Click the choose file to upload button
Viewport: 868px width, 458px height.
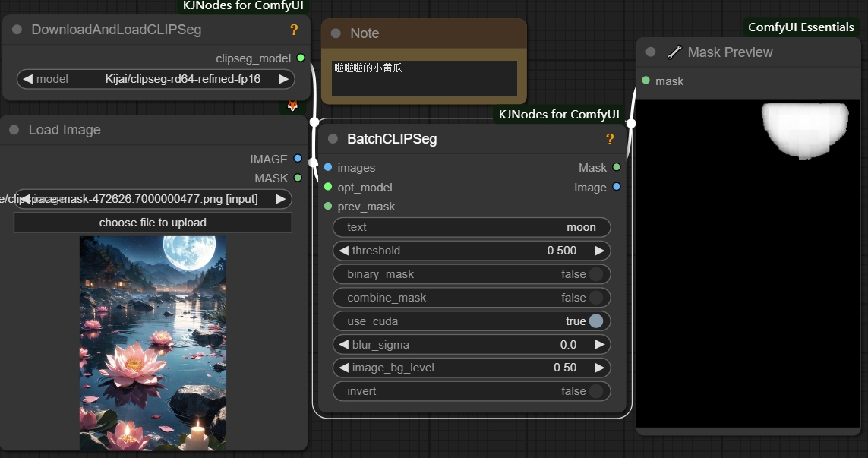point(153,223)
